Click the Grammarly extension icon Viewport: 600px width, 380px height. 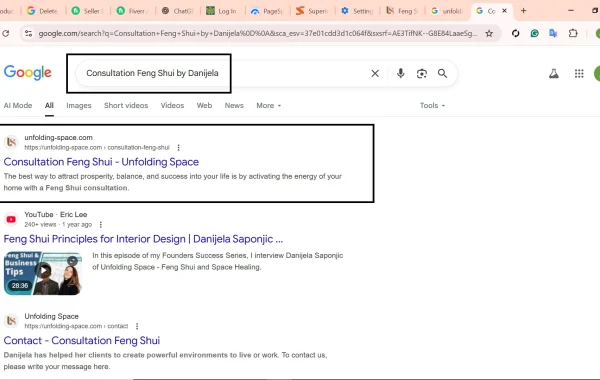[535, 33]
